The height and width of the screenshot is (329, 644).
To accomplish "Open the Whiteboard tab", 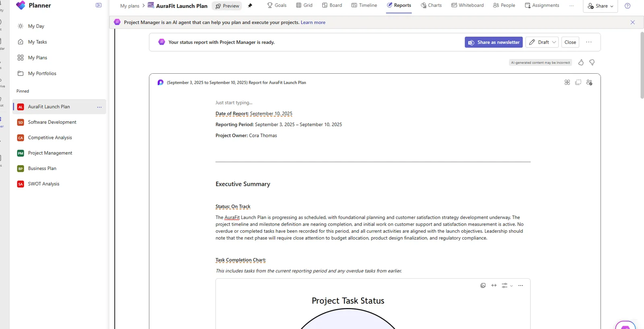I will pos(467,5).
